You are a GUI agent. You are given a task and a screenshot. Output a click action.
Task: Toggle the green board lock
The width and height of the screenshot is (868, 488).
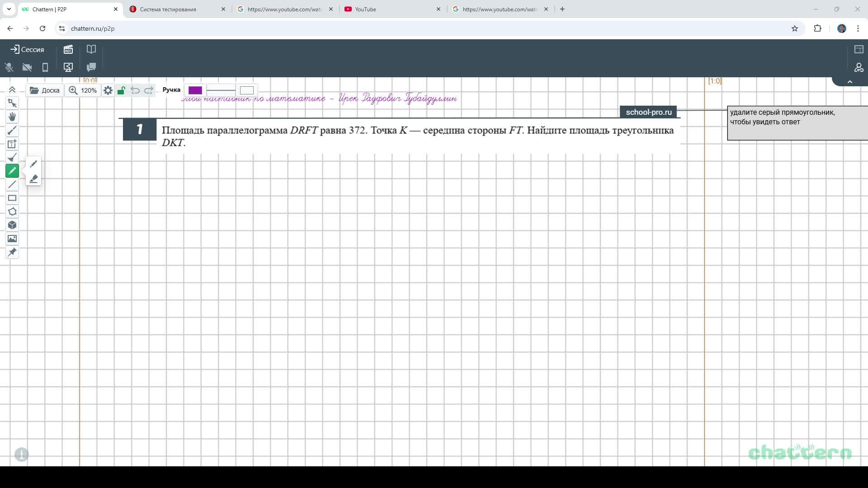coord(121,90)
